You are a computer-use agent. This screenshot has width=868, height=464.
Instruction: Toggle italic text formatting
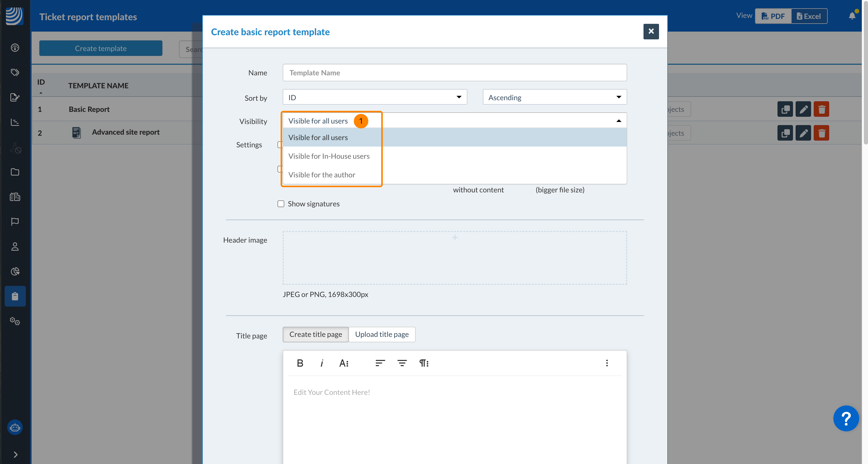[321, 363]
